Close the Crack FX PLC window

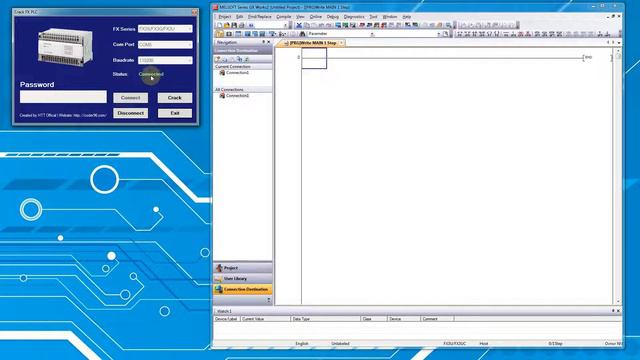(194, 12)
